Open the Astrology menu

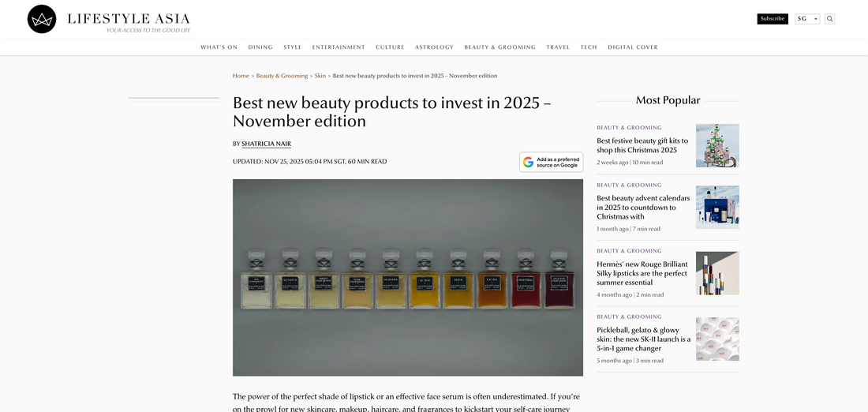[434, 47]
